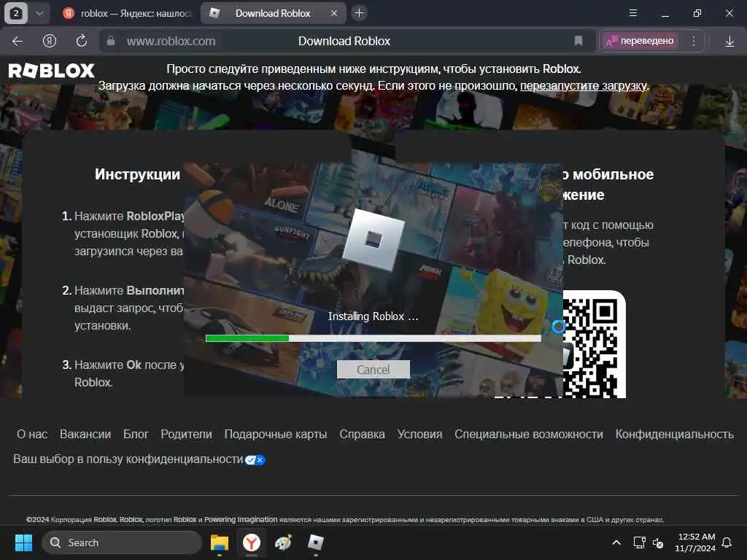This screenshot has height=560, width=747.
Task: Open the Accessibility footer link
Action: (528, 435)
